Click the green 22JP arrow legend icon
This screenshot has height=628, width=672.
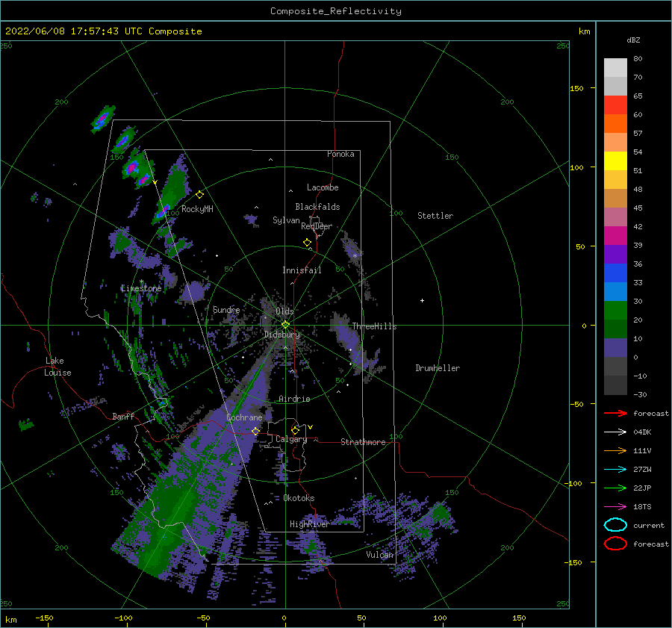pos(615,488)
